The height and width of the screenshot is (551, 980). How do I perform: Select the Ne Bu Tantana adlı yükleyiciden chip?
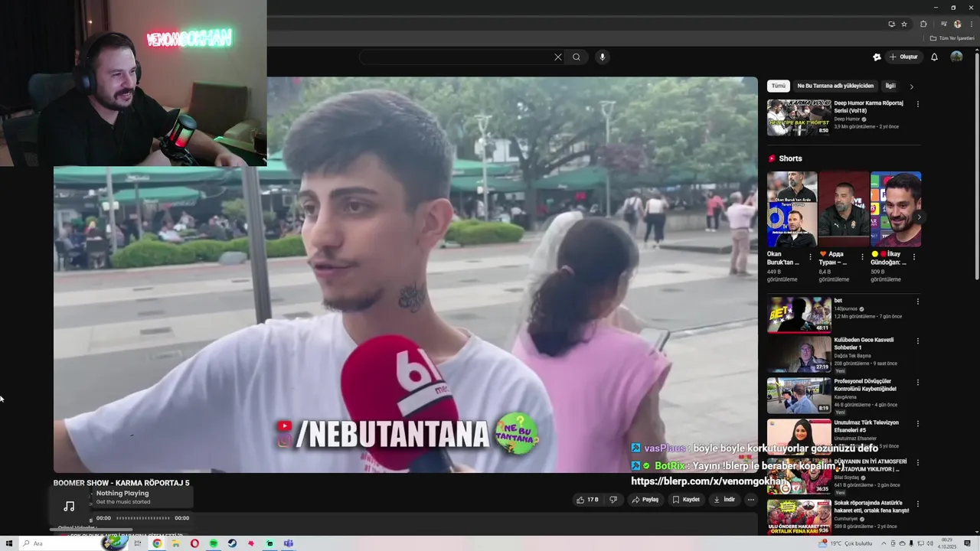coord(835,86)
